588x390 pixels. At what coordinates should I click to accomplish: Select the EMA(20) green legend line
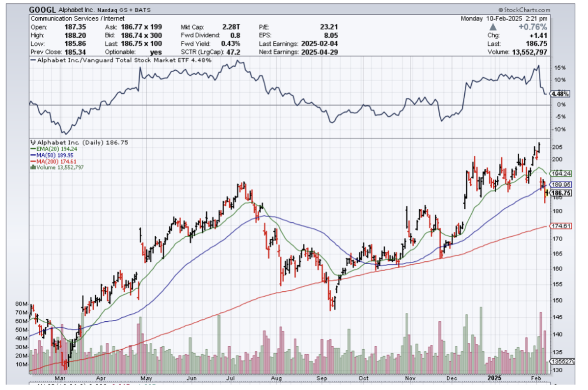pos(32,148)
